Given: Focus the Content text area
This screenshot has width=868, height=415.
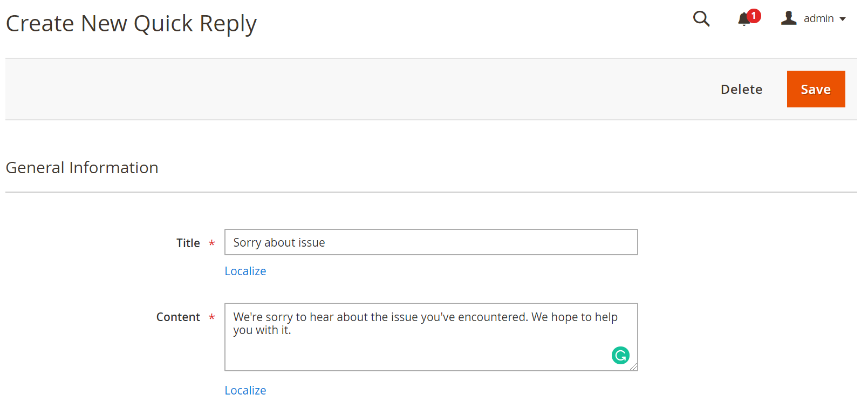Looking at the screenshot, I should 431,337.
